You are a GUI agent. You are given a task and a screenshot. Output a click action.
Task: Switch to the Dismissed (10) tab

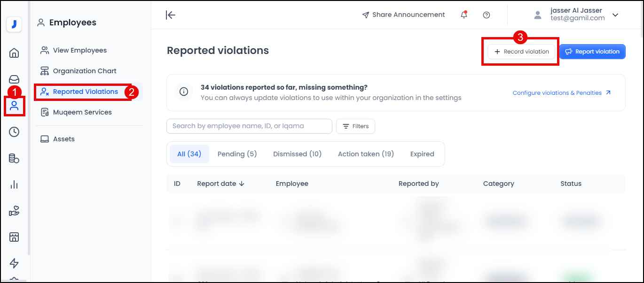pos(297,154)
